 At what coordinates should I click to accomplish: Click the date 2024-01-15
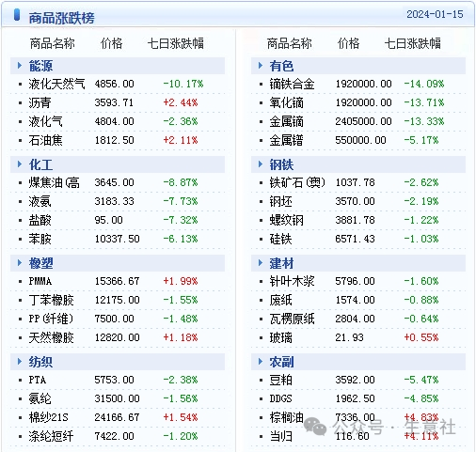(x=435, y=14)
